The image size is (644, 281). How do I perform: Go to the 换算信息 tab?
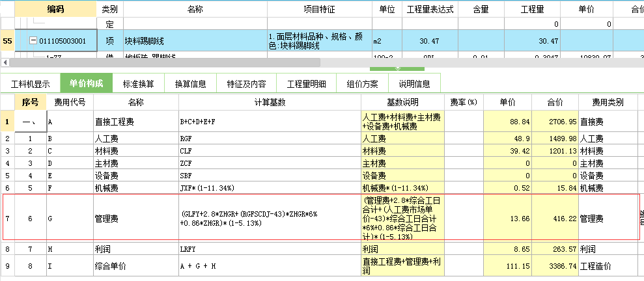[190, 84]
